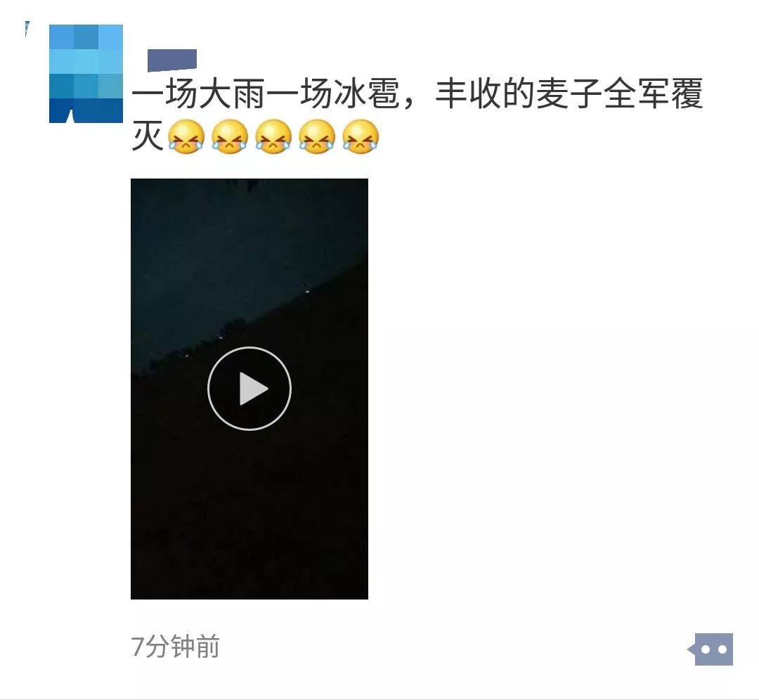Click the bright light spot in video
Image resolution: width=759 pixels, height=700 pixels.
307,290
